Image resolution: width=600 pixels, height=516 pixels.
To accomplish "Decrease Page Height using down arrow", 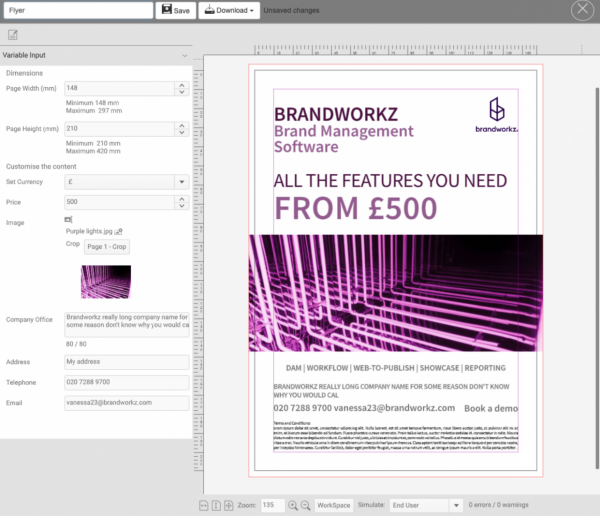I will pyautogui.click(x=182, y=132).
